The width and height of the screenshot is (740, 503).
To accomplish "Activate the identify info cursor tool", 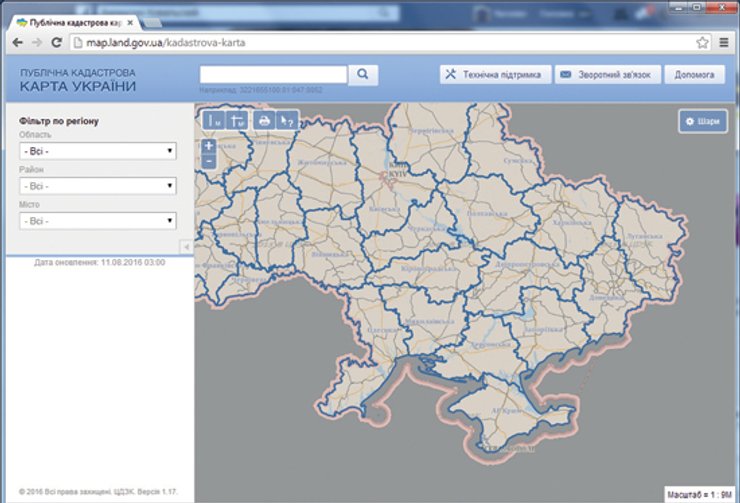I will [288, 121].
